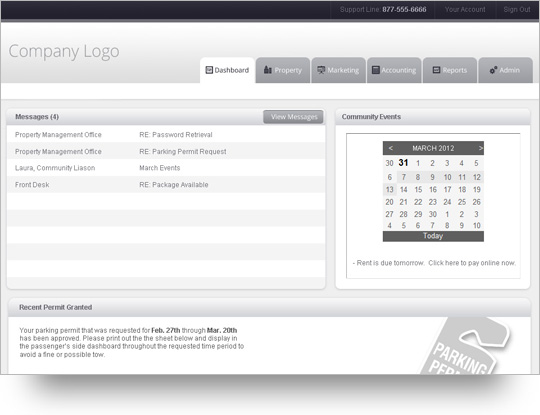Click the Marketing presentation icon
The width and height of the screenshot is (540, 415).
[x=321, y=70]
